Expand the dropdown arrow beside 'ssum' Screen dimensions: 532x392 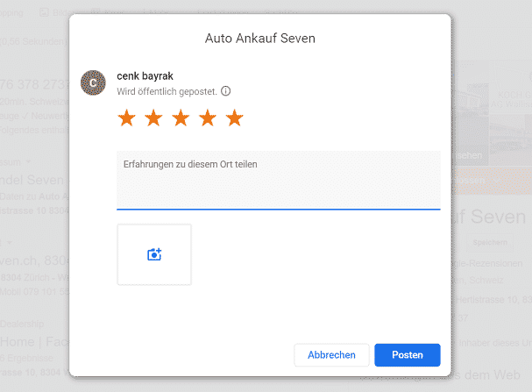click(28, 162)
